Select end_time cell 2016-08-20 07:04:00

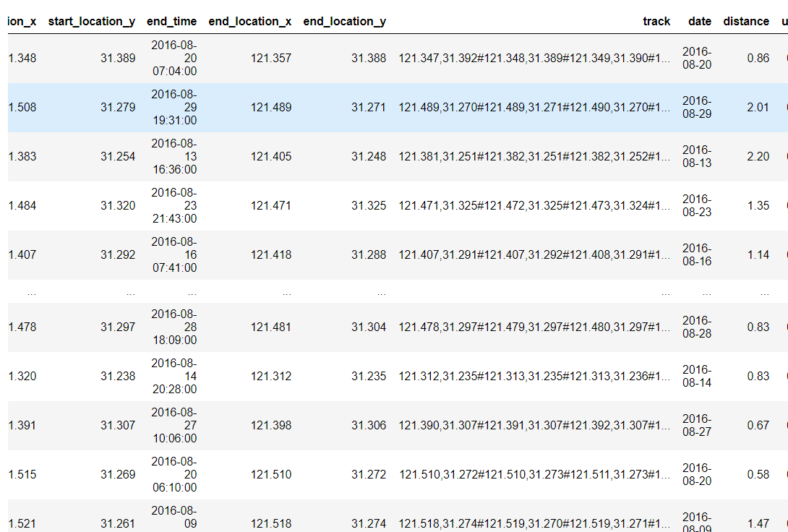174,59
